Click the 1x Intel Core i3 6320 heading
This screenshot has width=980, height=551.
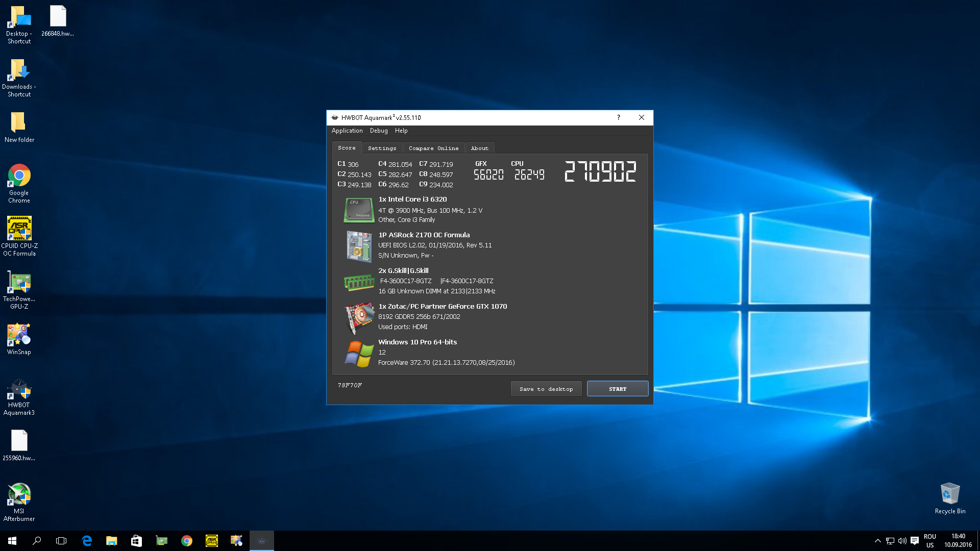coord(412,199)
